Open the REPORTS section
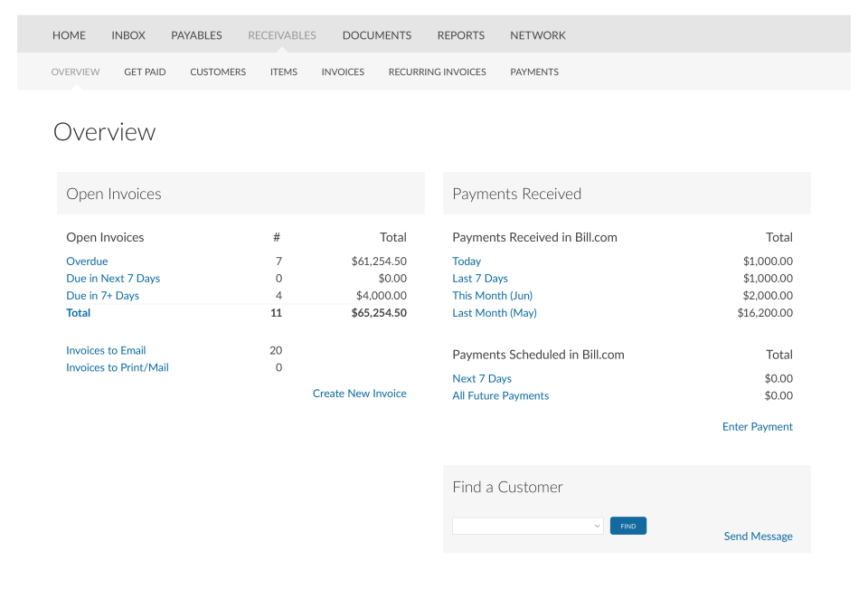Image resolution: width=868 pixels, height=589 pixels. [460, 35]
